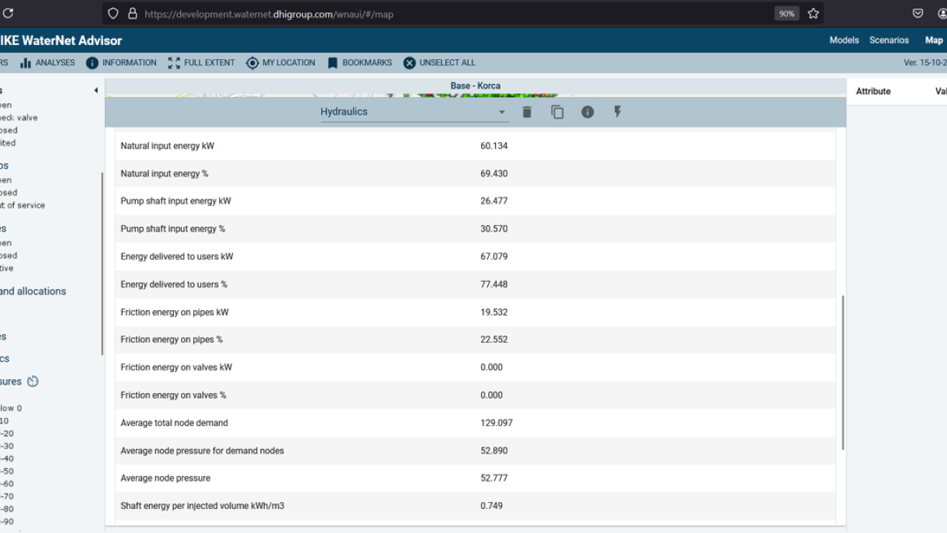
Task: Select the value 19.532
Action: coord(494,312)
